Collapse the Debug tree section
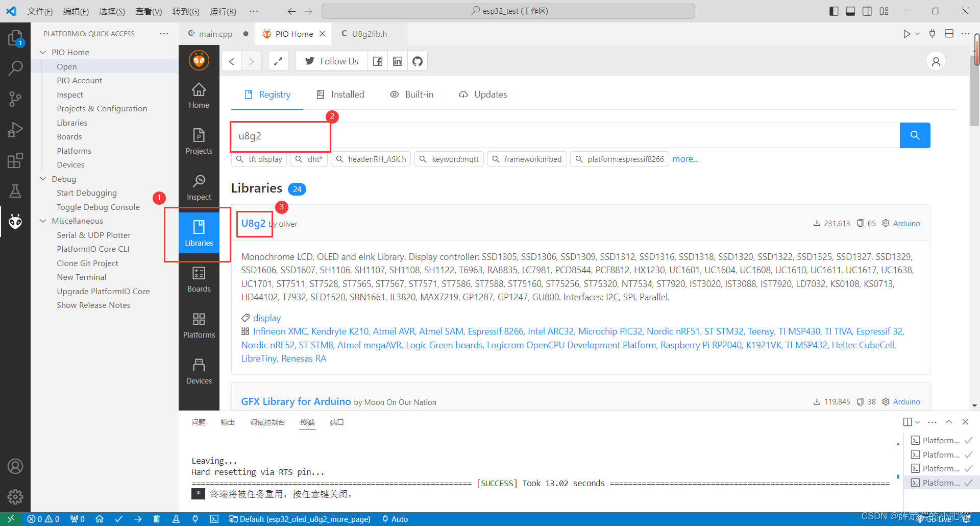Viewport: 980px width, 526px height. tap(43, 179)
